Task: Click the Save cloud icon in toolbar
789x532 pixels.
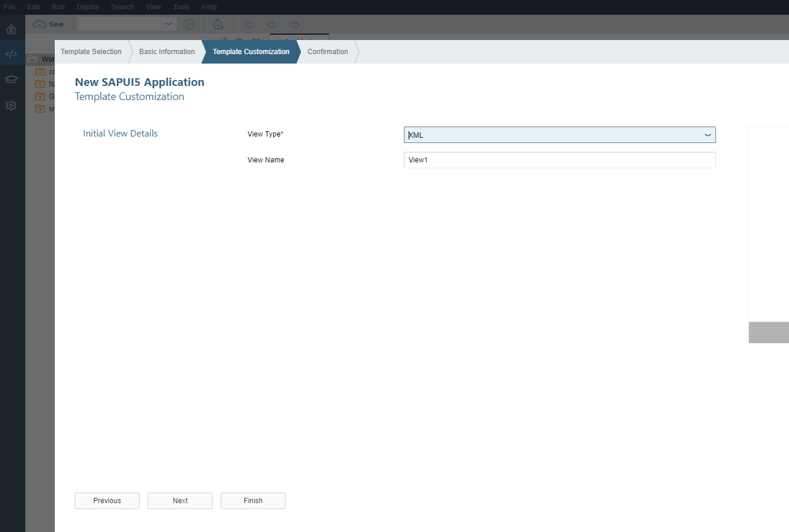Action: tap(39, 24)
